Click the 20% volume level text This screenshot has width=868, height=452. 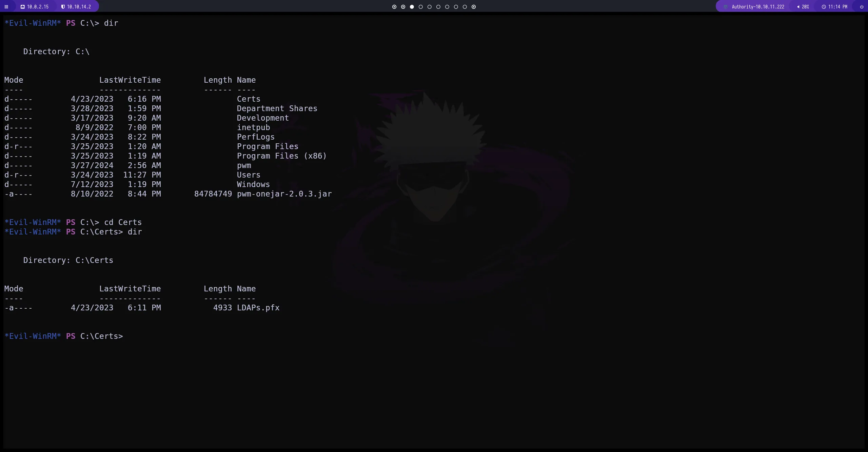point(805,7)
